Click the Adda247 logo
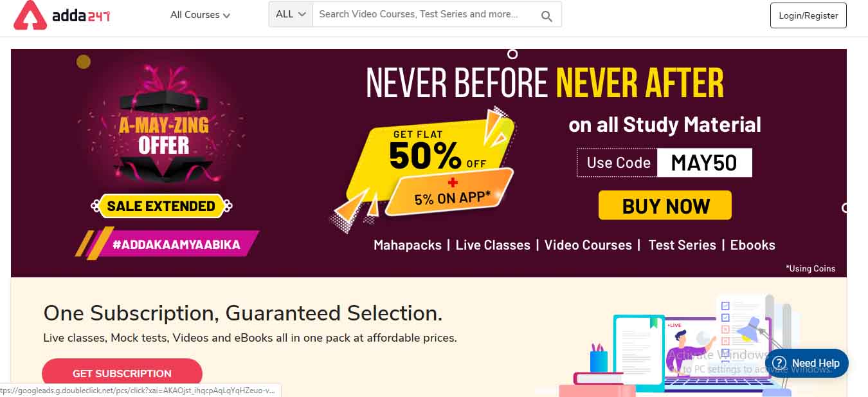 pyautogui.click(x=62, y=15)
